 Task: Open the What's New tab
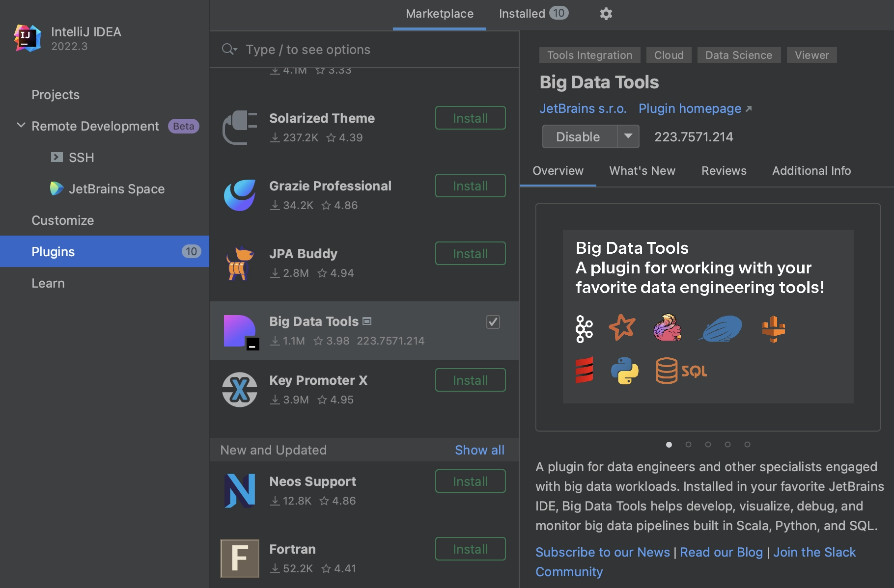643,171
